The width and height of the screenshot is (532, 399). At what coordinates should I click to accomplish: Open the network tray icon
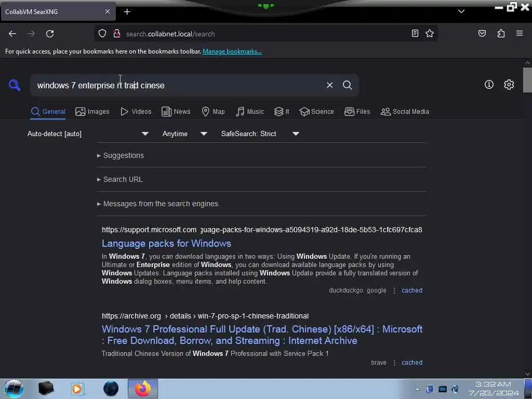(443, 389)
